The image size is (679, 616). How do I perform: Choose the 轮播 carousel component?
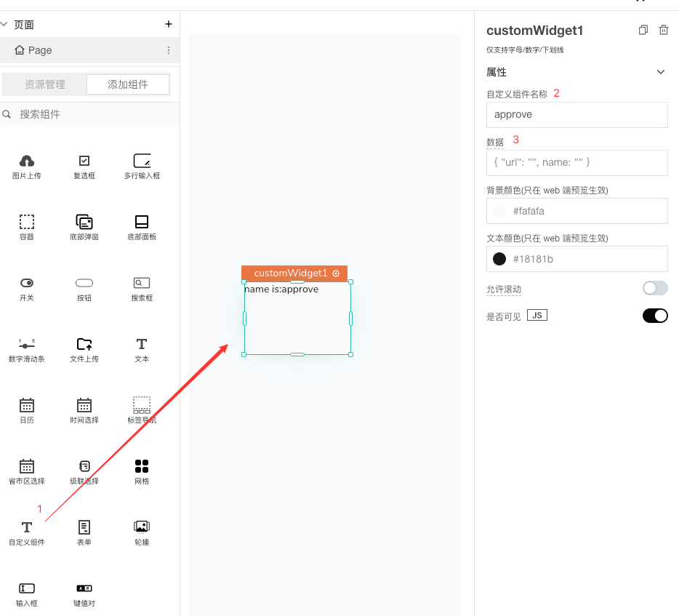click(142, 532)
